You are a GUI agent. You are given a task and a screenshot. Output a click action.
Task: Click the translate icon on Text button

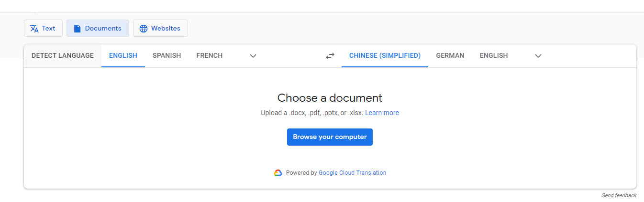(x=34, y=29)
